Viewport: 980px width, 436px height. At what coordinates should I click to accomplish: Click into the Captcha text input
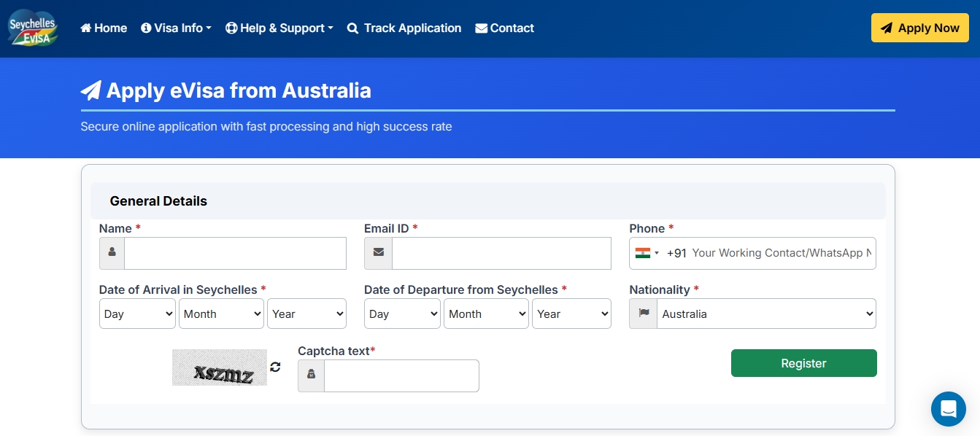coord(401,375)
